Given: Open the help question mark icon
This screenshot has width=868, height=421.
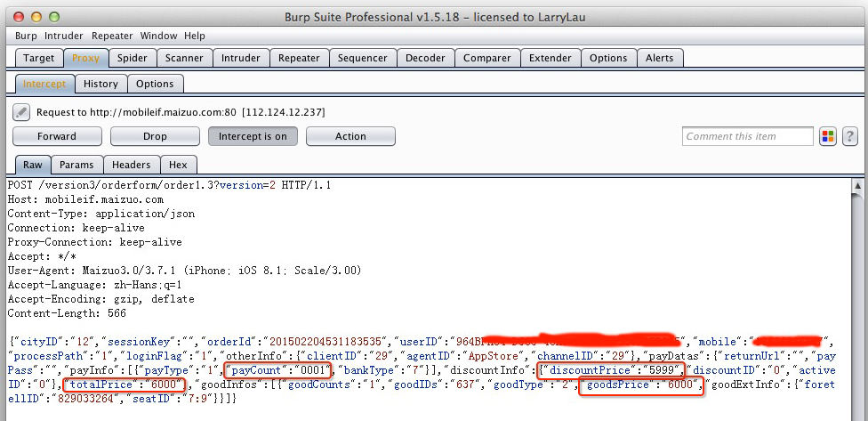Looking at the screenshot, I should (850, 136).
